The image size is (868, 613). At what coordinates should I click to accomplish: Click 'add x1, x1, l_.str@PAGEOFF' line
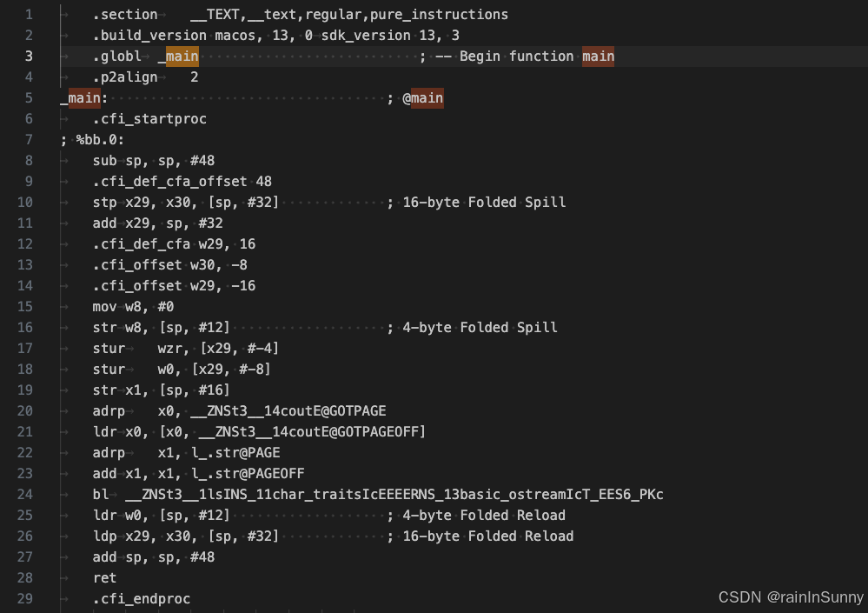pyautogui.click(x=199, y=474)
